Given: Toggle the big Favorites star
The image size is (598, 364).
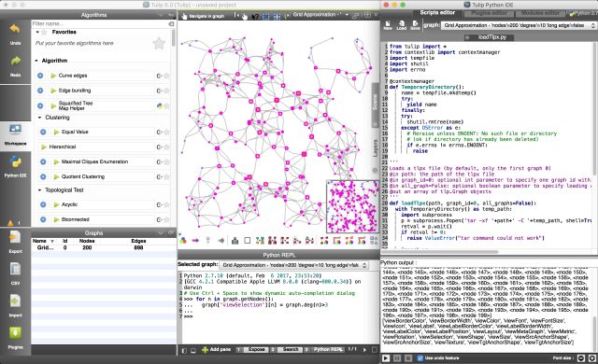Looking at the screenshot, I should click(x=159, y=43).
